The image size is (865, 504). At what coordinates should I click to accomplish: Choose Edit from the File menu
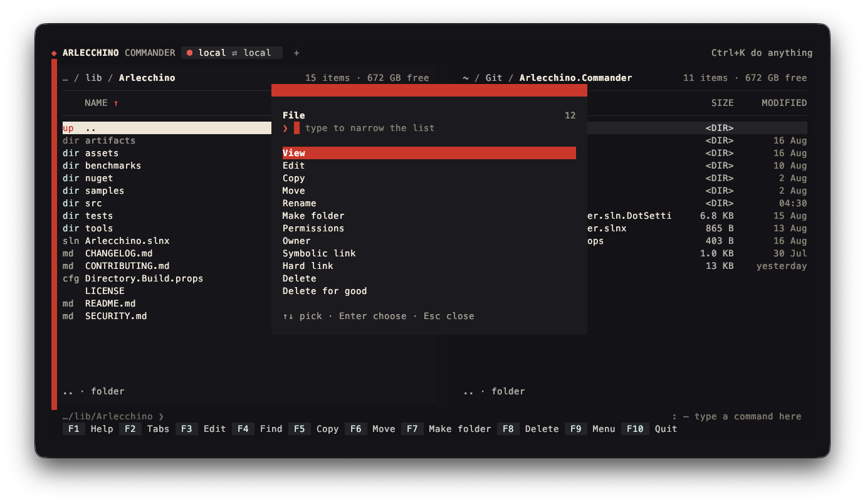click(x=429, y=165)
